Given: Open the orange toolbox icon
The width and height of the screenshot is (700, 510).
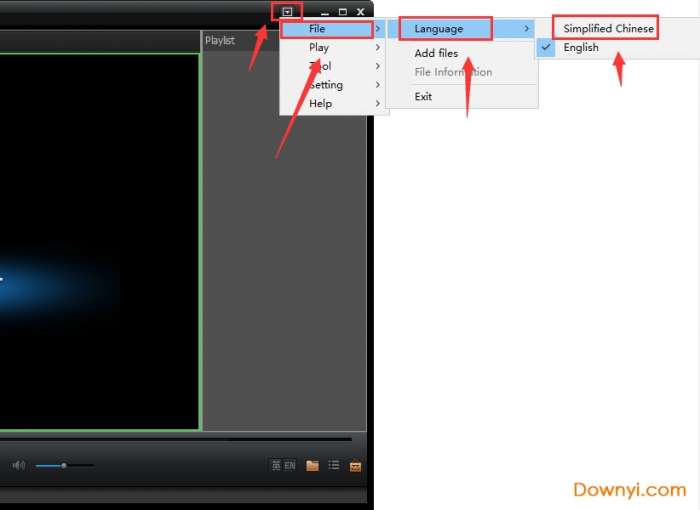Looking at the screenshot, I should [355, 466].
